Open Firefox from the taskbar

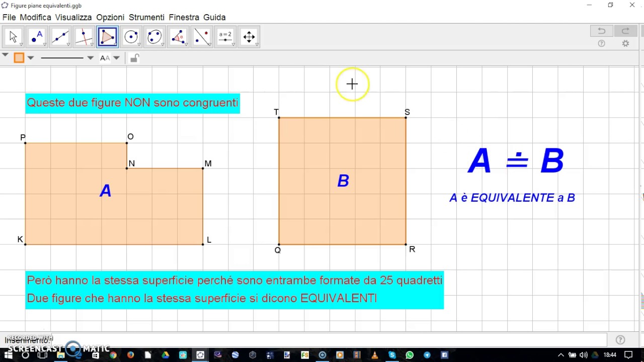coord(130,355)
